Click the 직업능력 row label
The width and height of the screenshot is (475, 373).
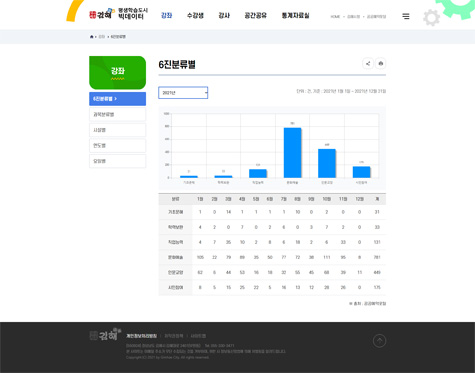coord(175,242)
